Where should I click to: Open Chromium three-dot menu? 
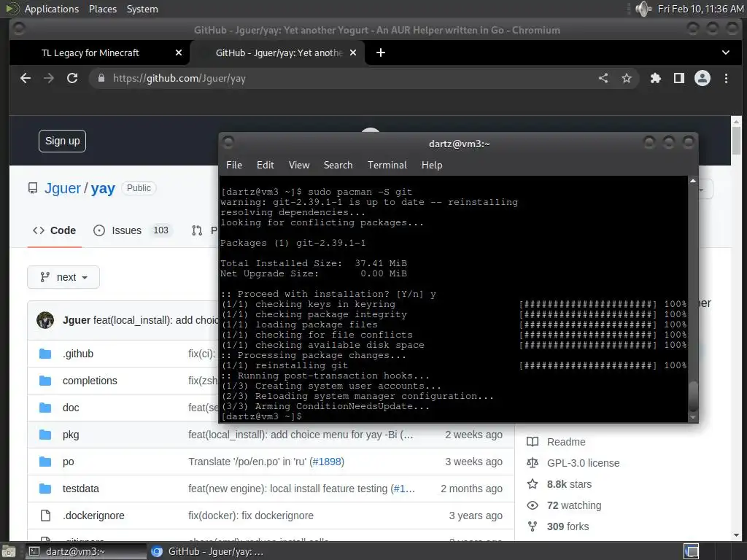click(x=726, y=78)
